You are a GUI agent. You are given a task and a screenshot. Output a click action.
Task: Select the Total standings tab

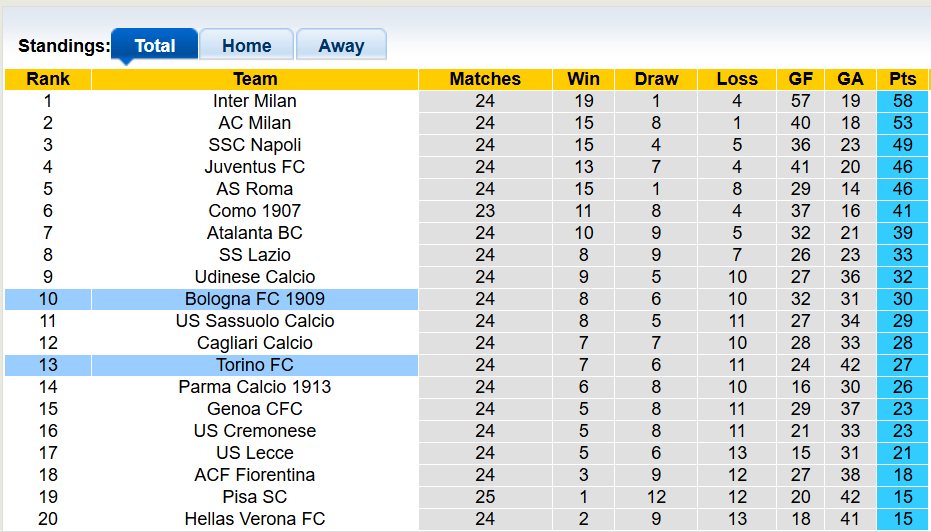coord(154,45)
